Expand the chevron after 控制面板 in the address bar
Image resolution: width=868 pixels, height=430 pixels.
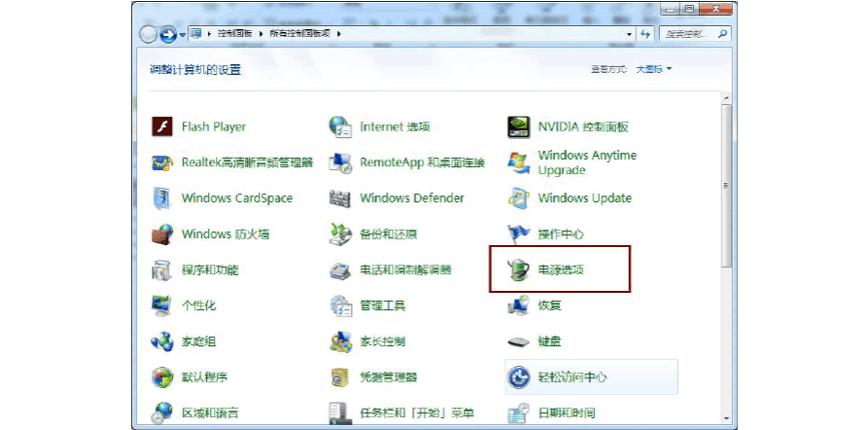(x=261, y=34)
